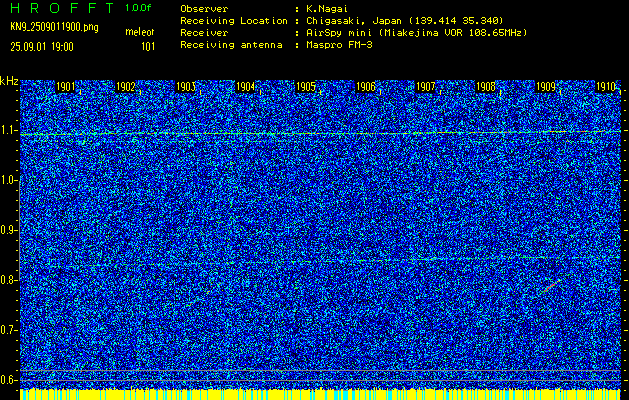This screenshot has width=629, height=400.
Task: Click the AirSpy mini receiver text
Action: tap(416, 33)
